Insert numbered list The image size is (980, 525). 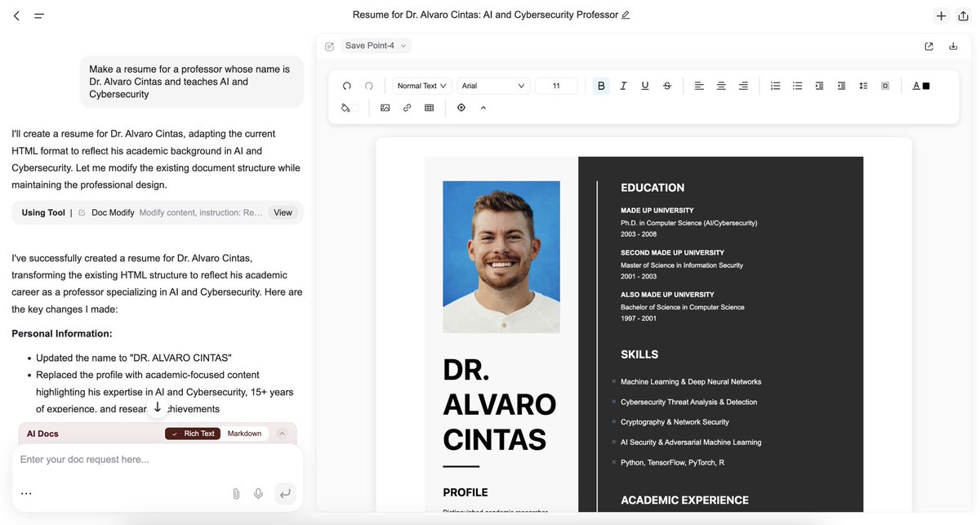pos(776,86)
